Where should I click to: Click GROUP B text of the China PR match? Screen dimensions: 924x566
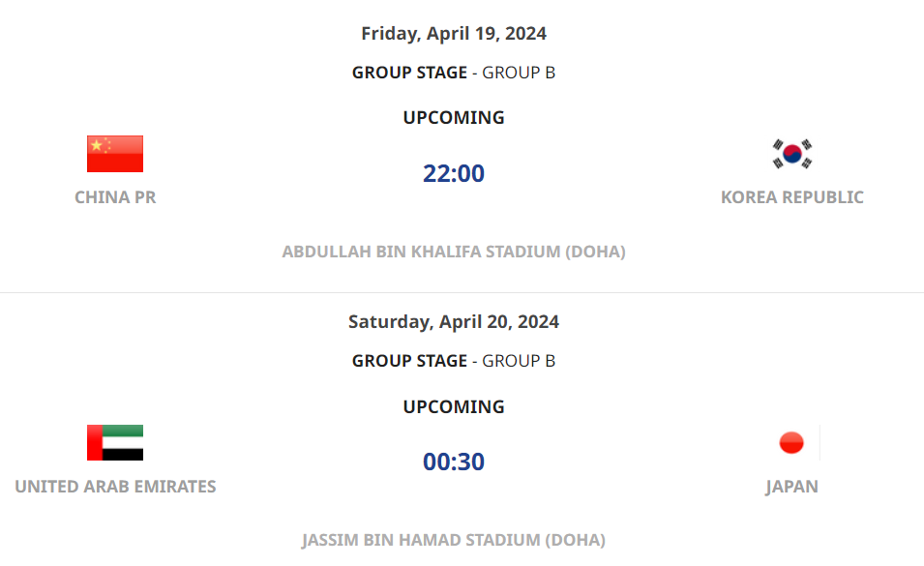point(519,73)
